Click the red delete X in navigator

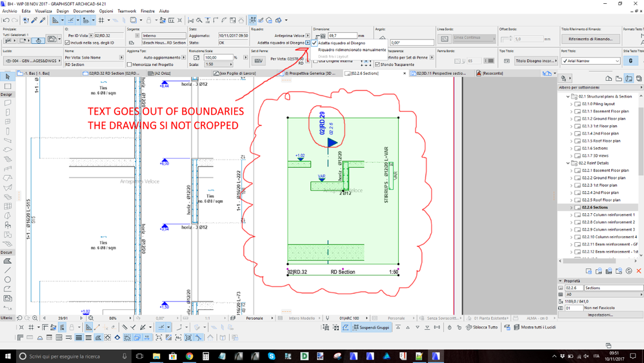[x=639, y=271]
